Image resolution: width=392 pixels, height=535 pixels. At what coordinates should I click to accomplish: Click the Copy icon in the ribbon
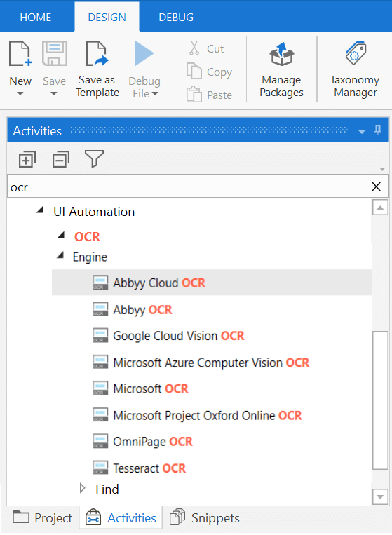(x=194, y=71)
